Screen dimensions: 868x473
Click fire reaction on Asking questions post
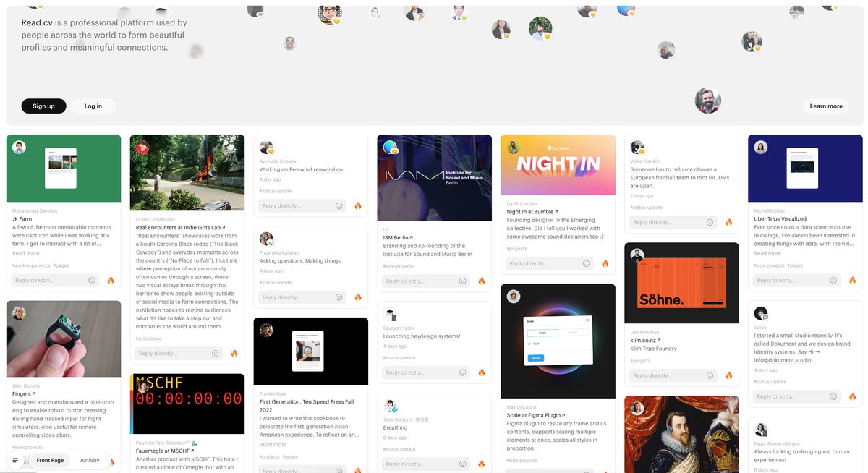pos(358,297)
